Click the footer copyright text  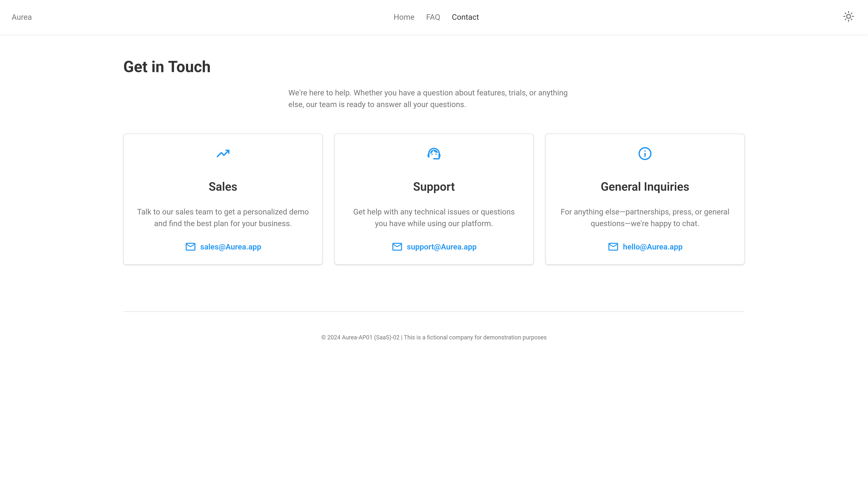434,337
